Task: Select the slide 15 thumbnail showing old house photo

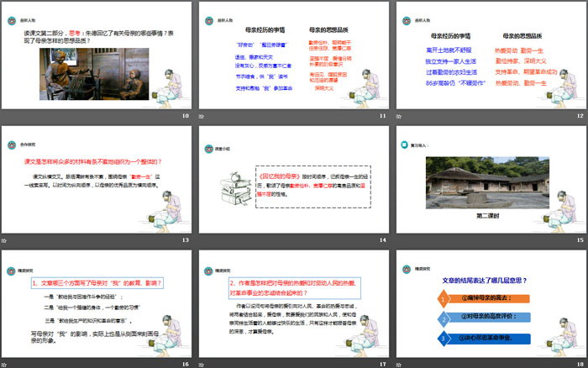Action: point(492,178)
